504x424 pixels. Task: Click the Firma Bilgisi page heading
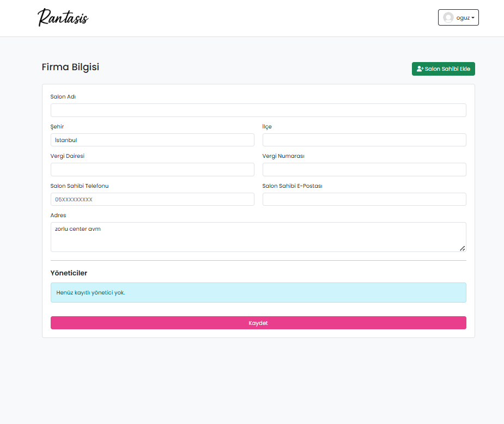tap(70, 67)
